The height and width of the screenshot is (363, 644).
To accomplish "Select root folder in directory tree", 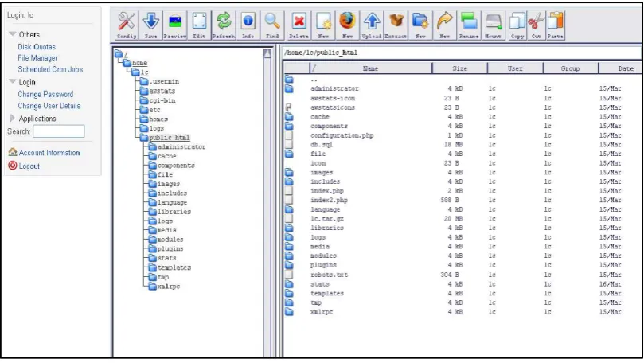I will click(121, 54).
